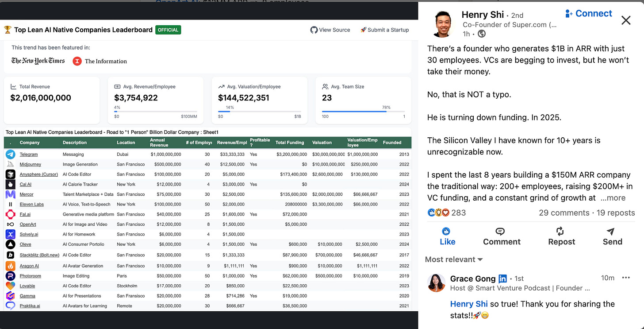Image resolution: width=644 pixels, height=329 pixels.
Task: Click the rocket icon near Submit a Startup
Action: [363, 30]
